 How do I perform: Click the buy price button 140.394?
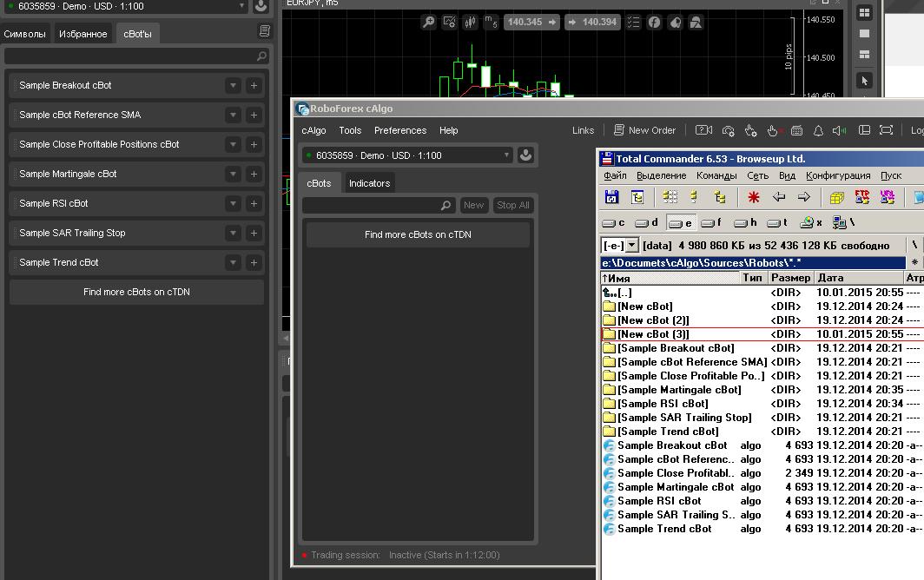(592, 23)
